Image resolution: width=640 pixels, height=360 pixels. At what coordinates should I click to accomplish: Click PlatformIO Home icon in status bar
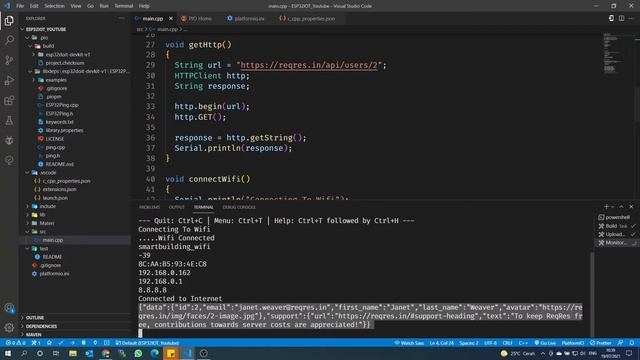click(49, 343)
